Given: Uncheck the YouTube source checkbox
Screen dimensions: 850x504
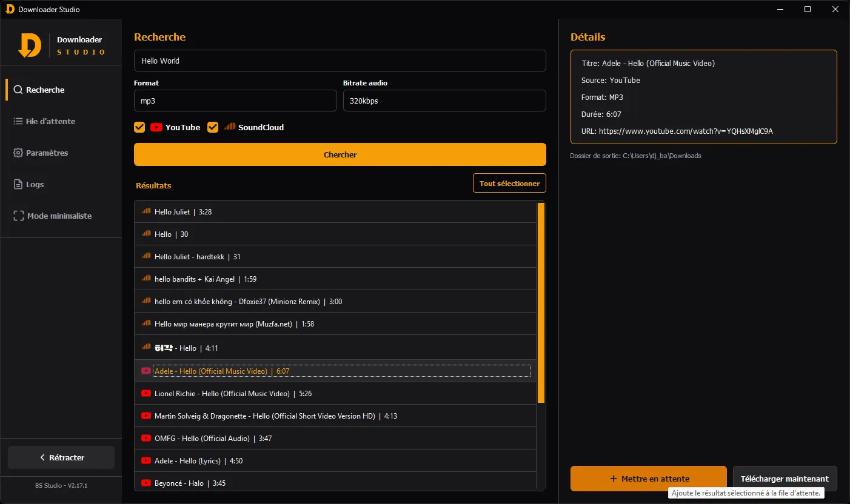Looking at the screenshot, I should click(139, 127).
